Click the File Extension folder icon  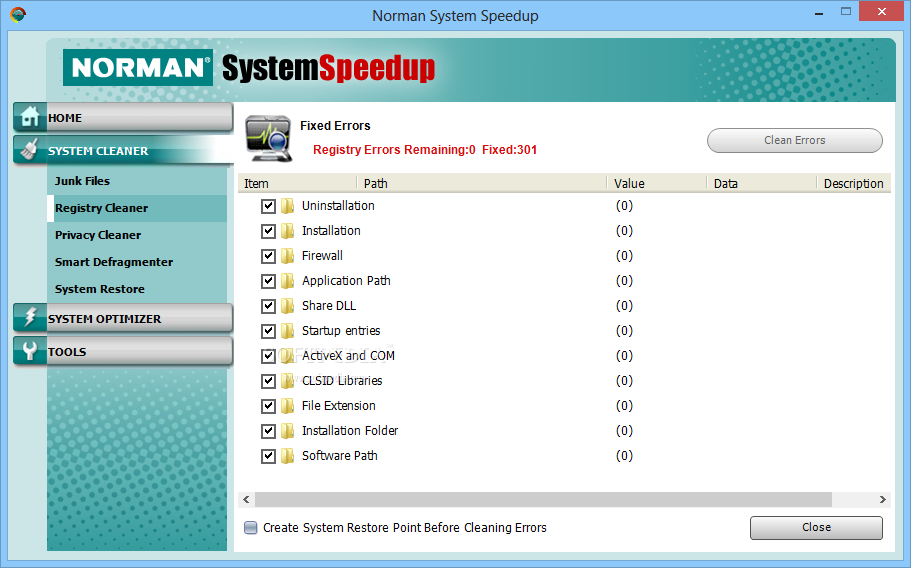(x=288, y=406)
